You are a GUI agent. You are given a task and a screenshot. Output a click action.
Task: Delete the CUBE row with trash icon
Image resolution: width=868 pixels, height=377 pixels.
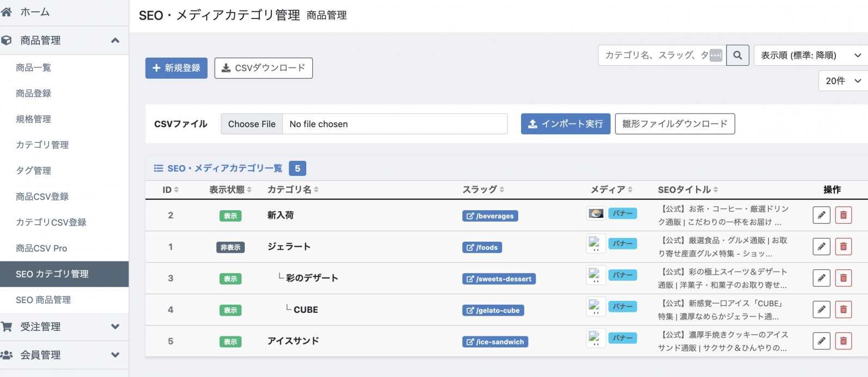844,310
